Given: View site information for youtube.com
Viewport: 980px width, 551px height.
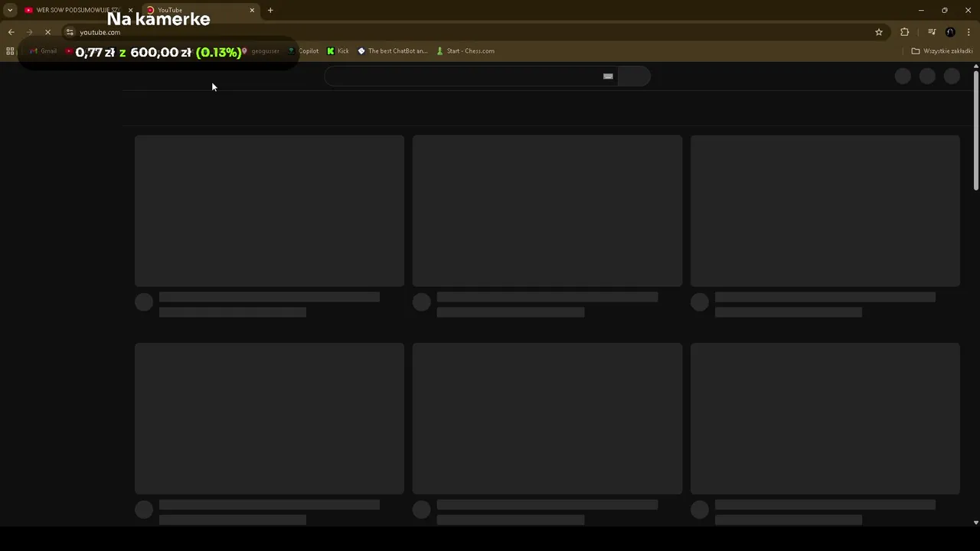Looking at the screenshot, I should tap(70, 32).
